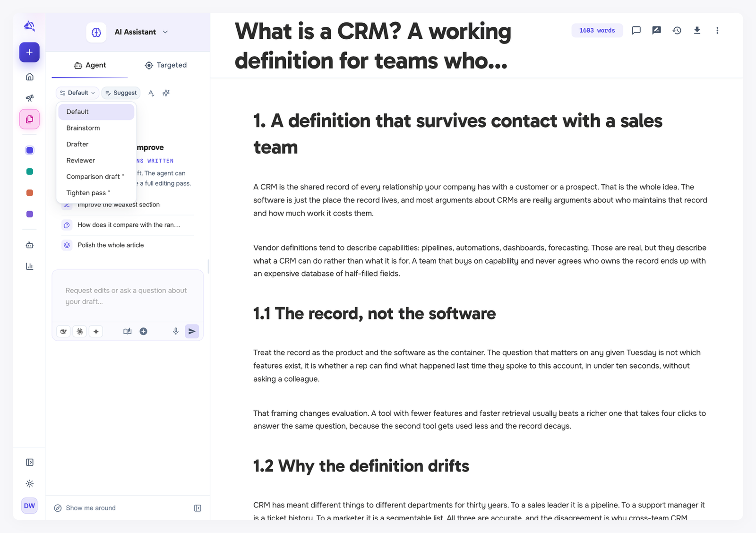Open the robot agents icon in sidebar
Viewport: 756px width, 533px height.
coord(29,245)
